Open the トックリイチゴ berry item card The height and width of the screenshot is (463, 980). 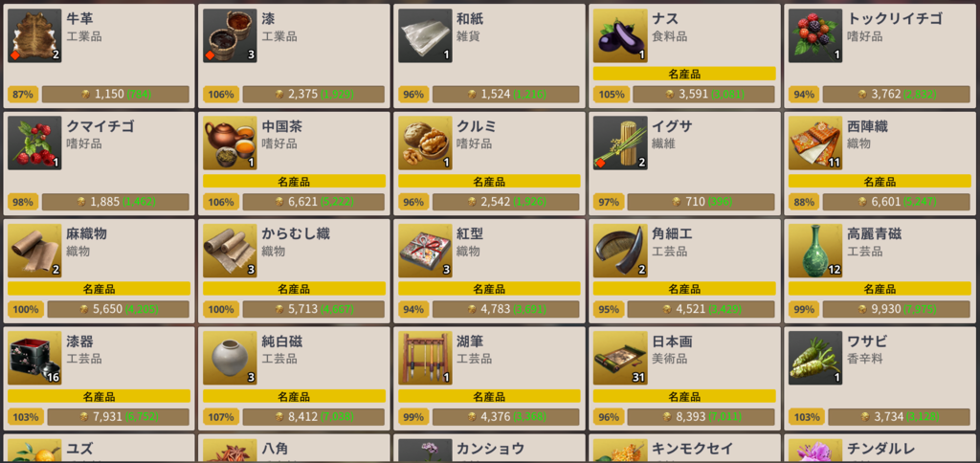click(x=880, y=55)
